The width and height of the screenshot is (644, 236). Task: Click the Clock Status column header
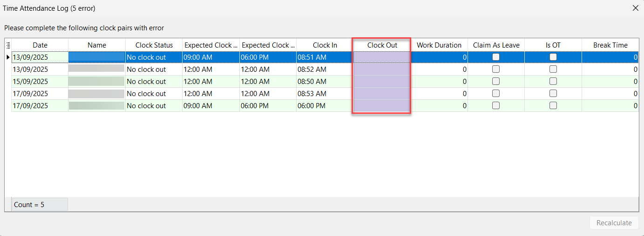tap(154, 45)
